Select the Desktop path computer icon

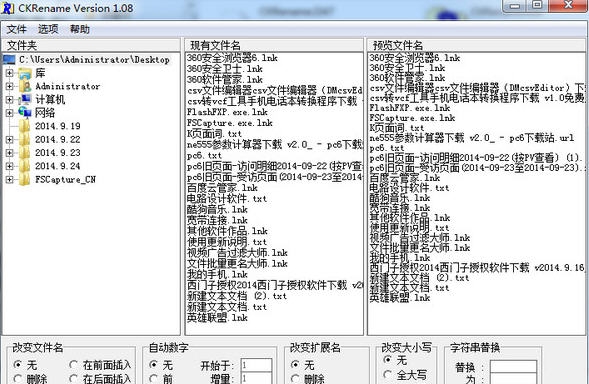[x=9, y=59]
